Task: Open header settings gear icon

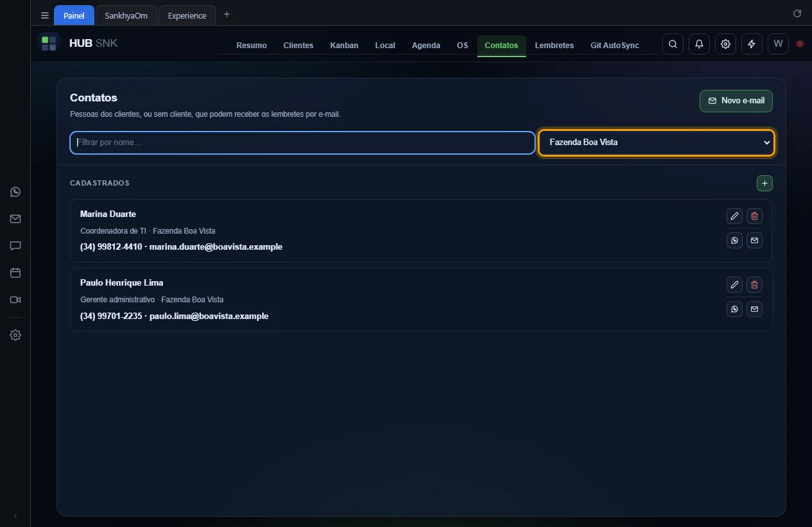Action: point(725,44)
